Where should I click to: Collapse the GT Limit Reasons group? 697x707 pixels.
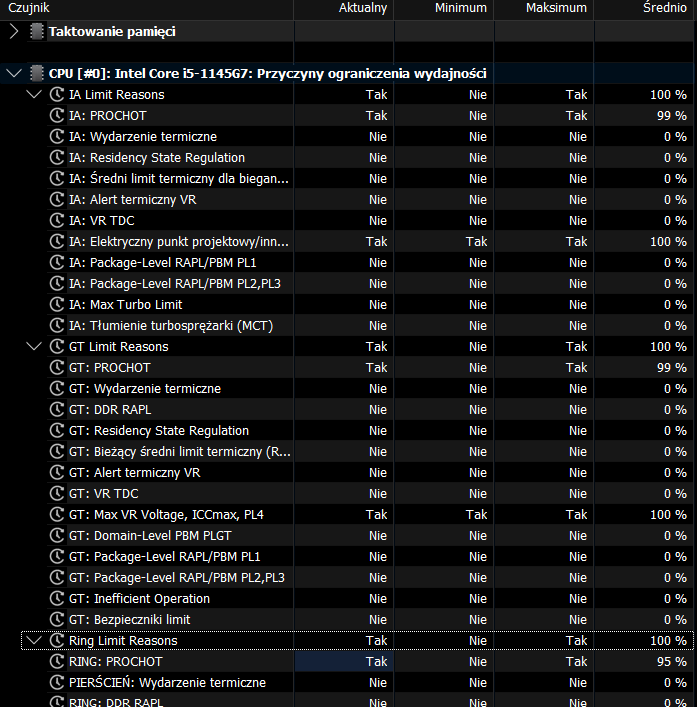tap(34, 346)
